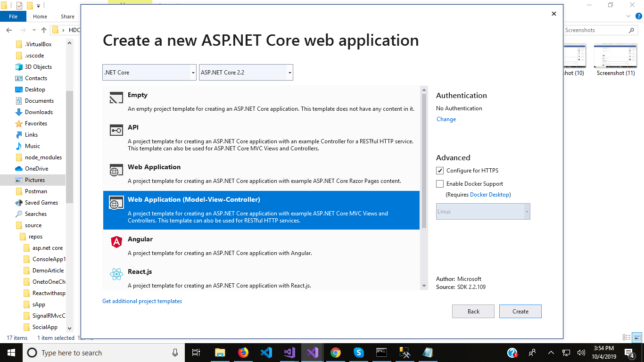Choose the React.js logo icon
The image size is (644, 362).
coord(116,274)
